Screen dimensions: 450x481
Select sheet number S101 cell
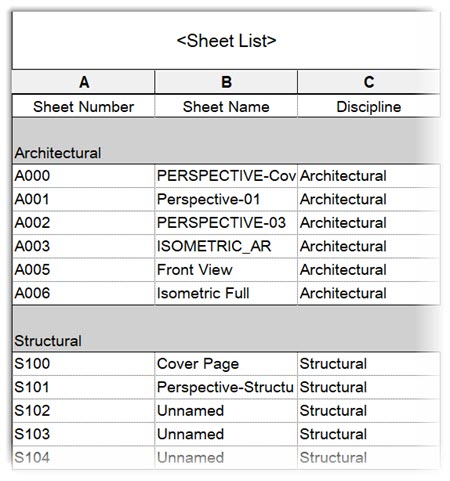point(83,387)
